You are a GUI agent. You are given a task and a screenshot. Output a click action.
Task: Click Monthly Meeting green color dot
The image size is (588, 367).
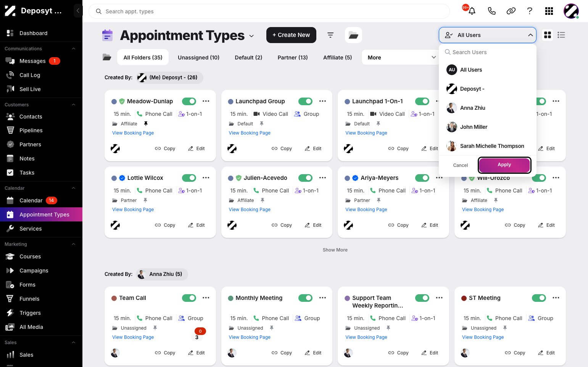click(x=230, y=298)
